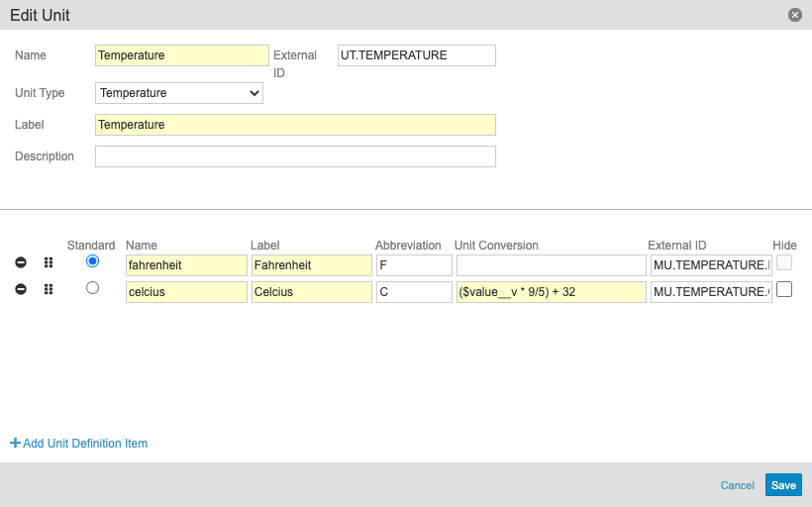This screenshot has width=812, height=507.
Task: Click the Add Unit Definition Item link
Action: pyautogui.click(x=85, y=444)
